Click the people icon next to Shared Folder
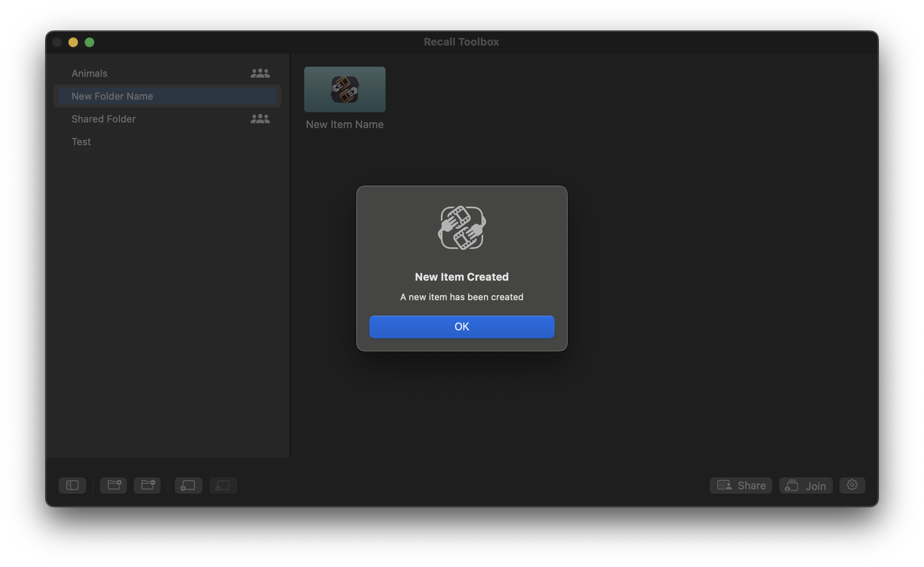The height and width of the screenshot is (567, 924). (260, 119)
